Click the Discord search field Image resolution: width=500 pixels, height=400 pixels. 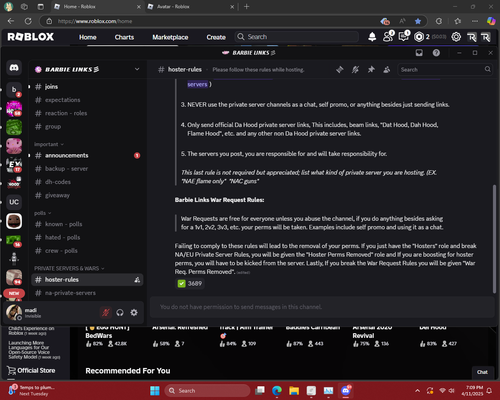445,70
